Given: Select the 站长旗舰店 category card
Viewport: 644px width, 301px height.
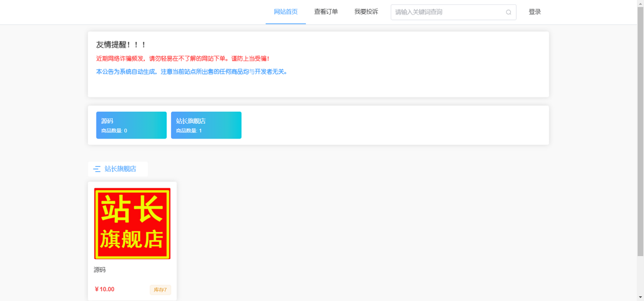Looking at the screenshot, I should 206,125.
